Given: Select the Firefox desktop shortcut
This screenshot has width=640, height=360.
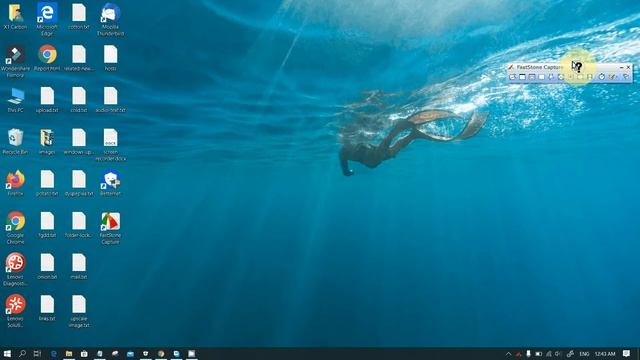Looking at the screenshot, I should [16, 183].
